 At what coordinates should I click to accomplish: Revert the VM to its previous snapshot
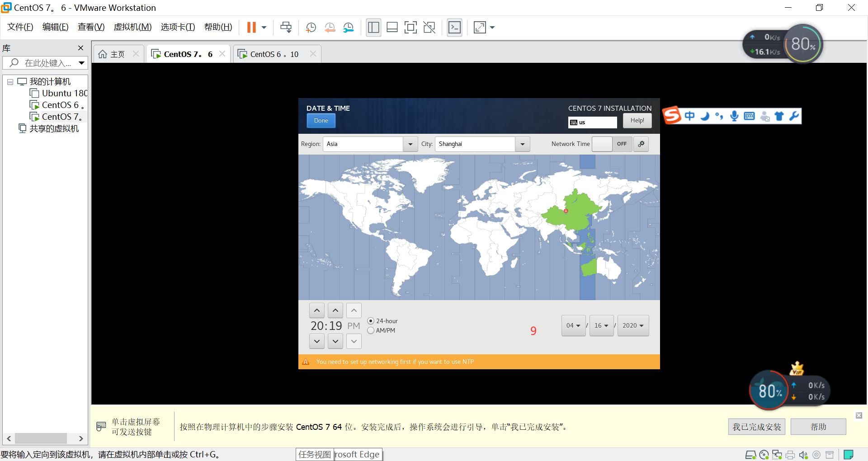point(330,28)
